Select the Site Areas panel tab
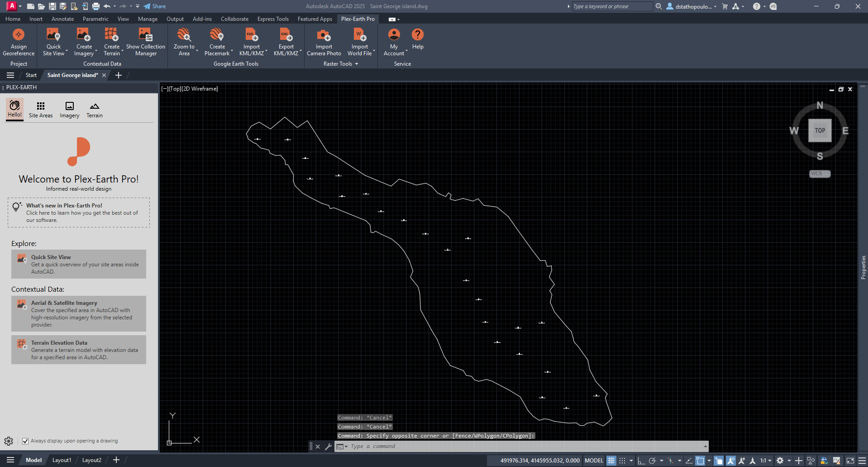Image resolution: width=868 pixels, height=467 pixels. pyautogui.click(x=41, y=110)
